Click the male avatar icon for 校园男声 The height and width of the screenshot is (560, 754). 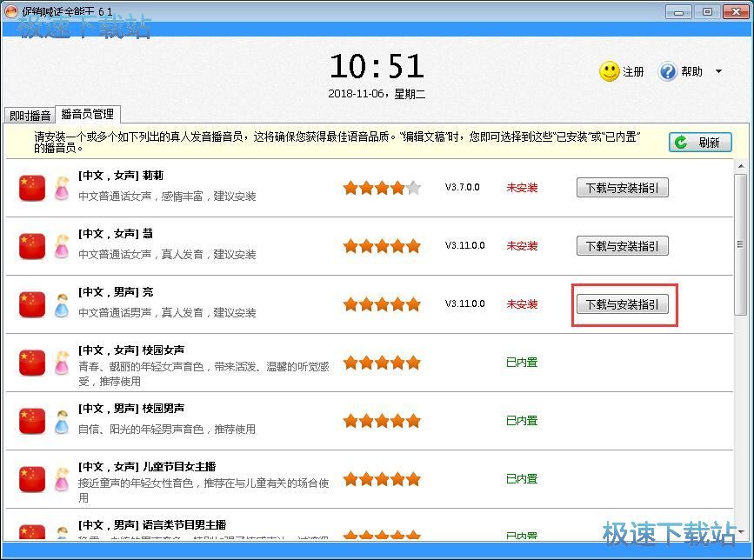click(x=62, y=421)
